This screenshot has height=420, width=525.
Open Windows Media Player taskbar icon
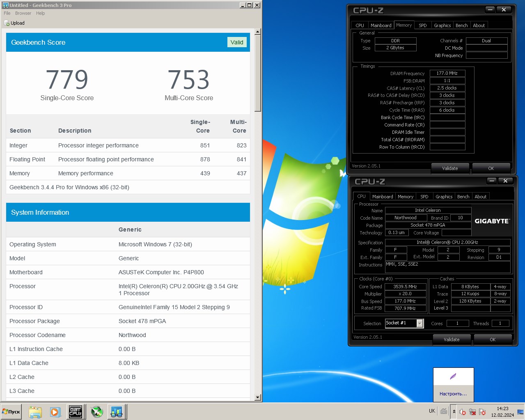[x=55, y=412]
